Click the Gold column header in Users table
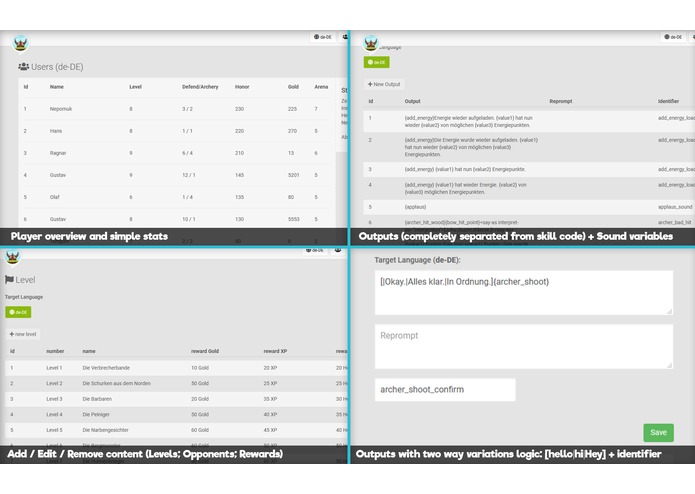The image size is (695, 494). [293, 87]
